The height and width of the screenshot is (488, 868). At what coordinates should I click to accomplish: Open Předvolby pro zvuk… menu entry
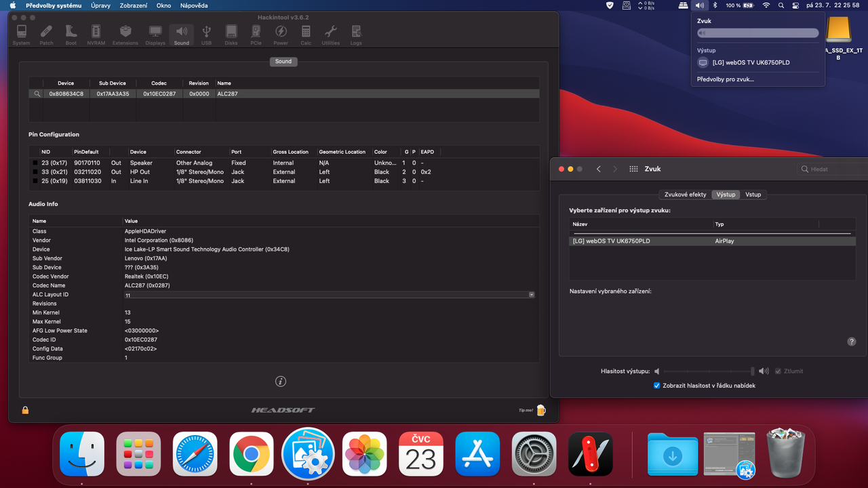pyautogui.click(x=725, y=79)
